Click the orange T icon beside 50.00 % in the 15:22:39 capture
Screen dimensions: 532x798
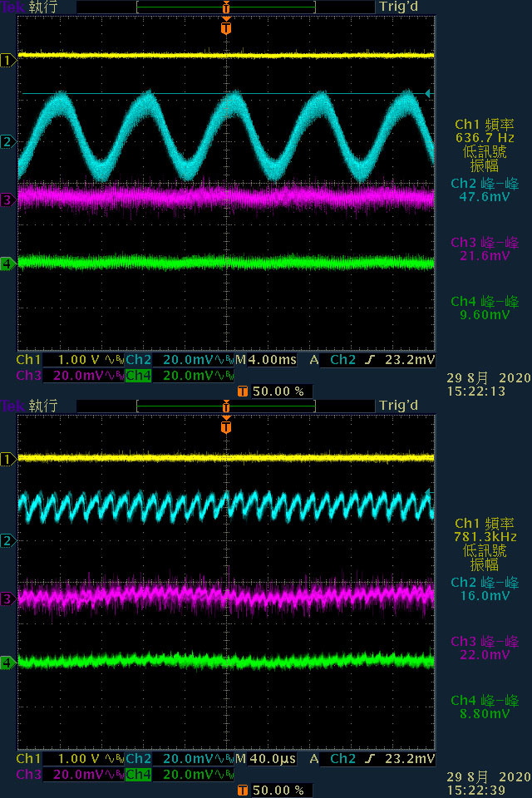point(243,791)
